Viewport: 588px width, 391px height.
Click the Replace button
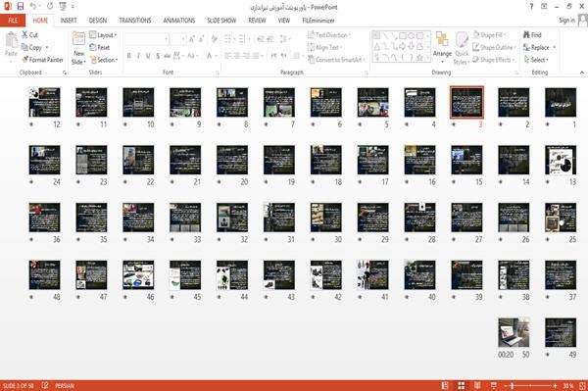point(539,47)
